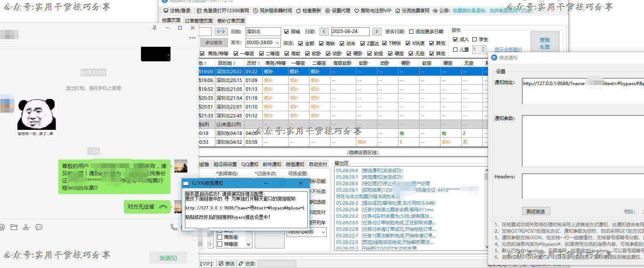The image size is (644, 268).
Task: Click the 推送通知 window title icon
Action: [x=494, y=58]
